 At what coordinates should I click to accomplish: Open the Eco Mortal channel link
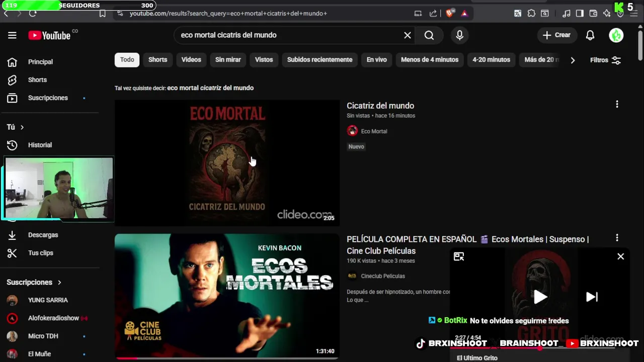pos(374,131)
